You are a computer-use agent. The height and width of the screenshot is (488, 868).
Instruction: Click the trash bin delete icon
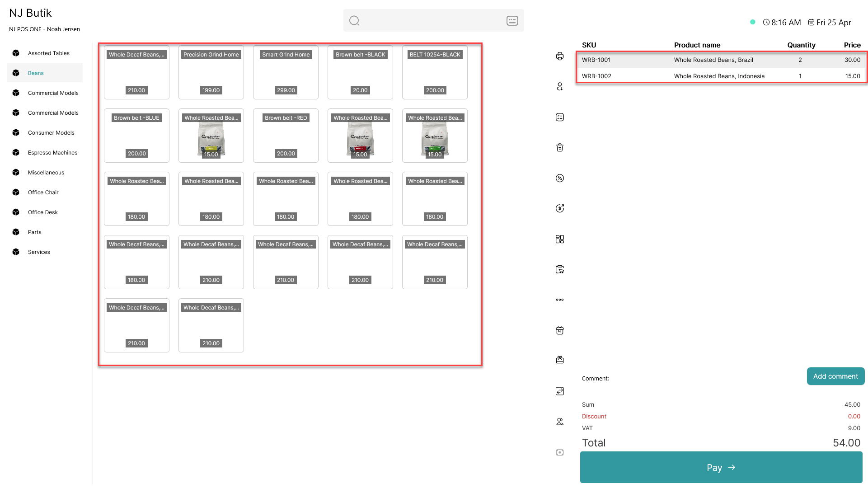click(560, 147)
